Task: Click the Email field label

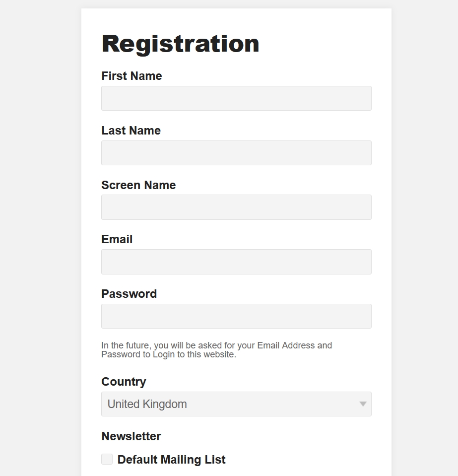Action: pos(117,239)
